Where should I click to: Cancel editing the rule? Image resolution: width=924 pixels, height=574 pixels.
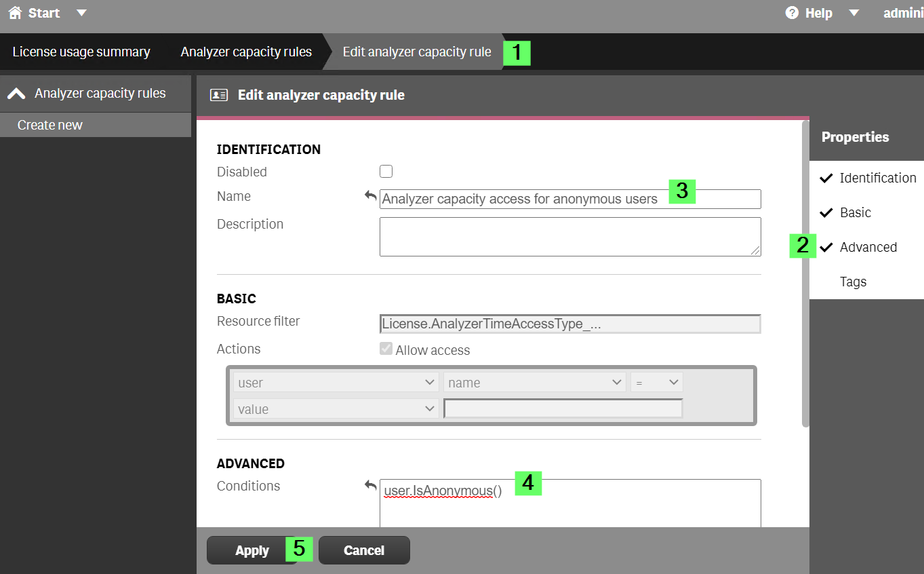[364, 550]
